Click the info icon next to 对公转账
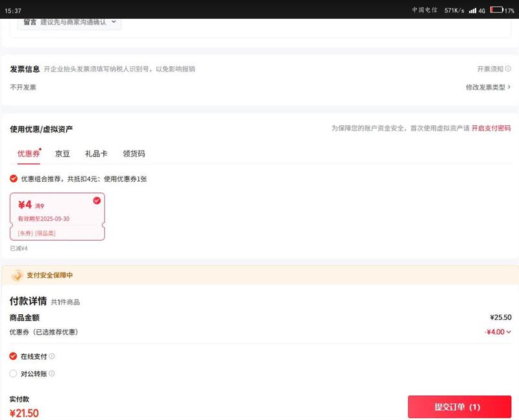The height and width of the screenshot is (420, 519). coord(52,374)
